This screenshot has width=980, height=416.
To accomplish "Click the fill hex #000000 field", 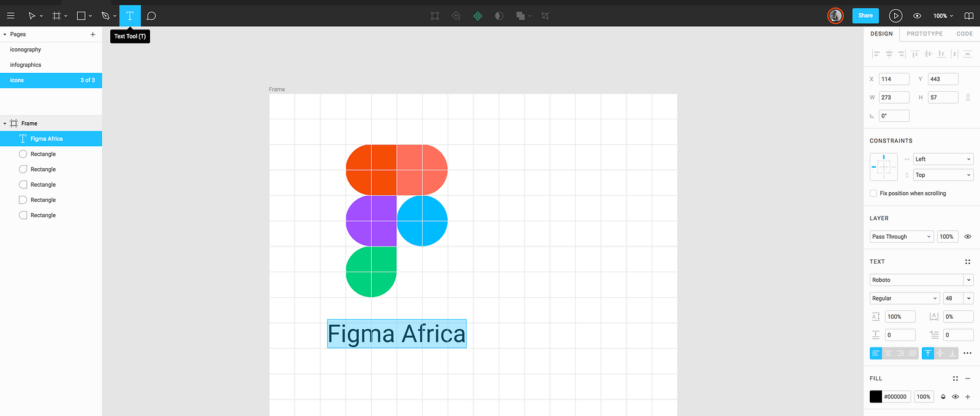I will pos(897,397).
